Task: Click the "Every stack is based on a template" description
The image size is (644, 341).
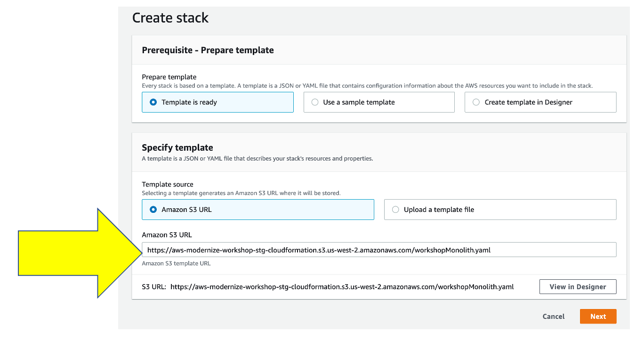Action: click(367, 86)
